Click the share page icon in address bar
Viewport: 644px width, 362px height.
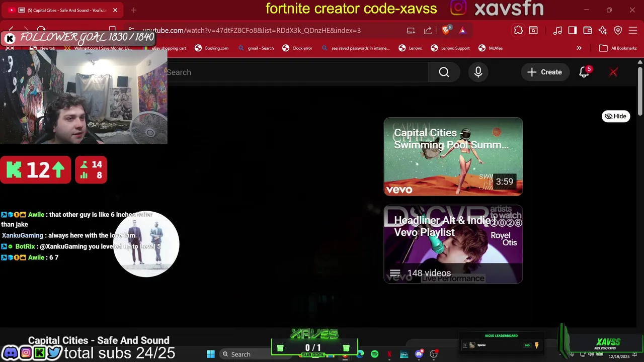(x=428, y=30)
